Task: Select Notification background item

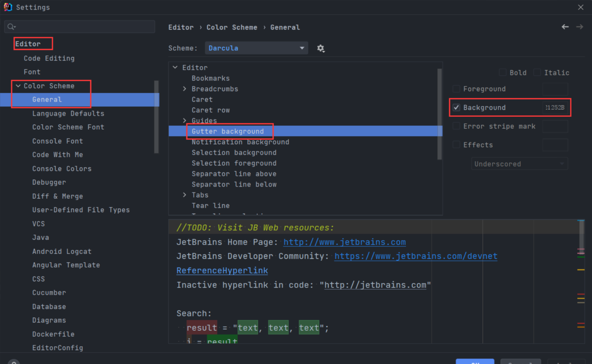Action: pos(240,142)
